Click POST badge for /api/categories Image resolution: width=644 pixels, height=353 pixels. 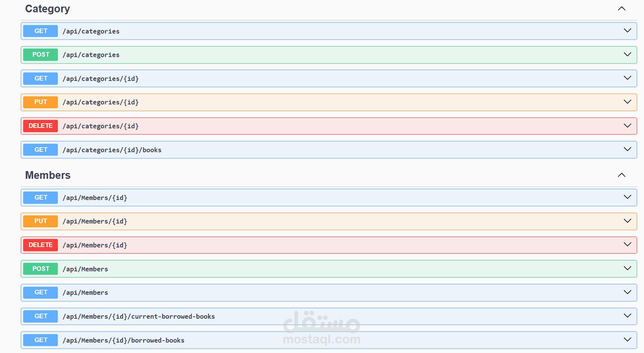[x=41, y=55]
